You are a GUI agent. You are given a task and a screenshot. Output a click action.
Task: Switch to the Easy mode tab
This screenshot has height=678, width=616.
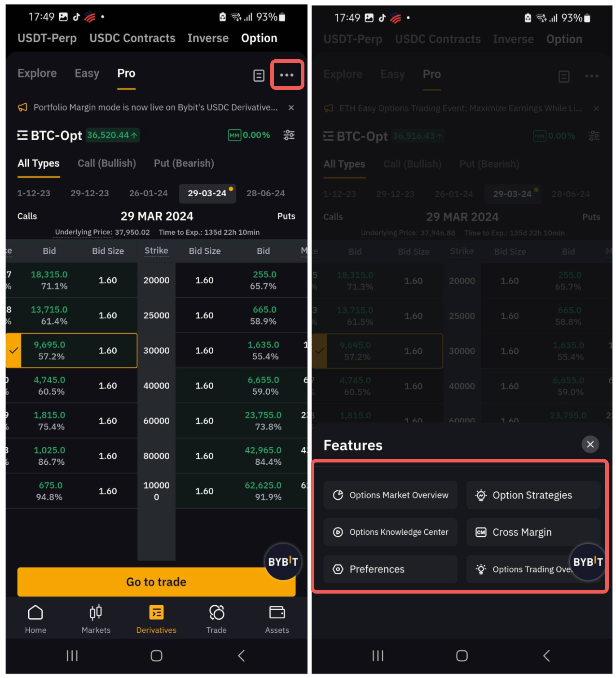[x=87, y=74]
